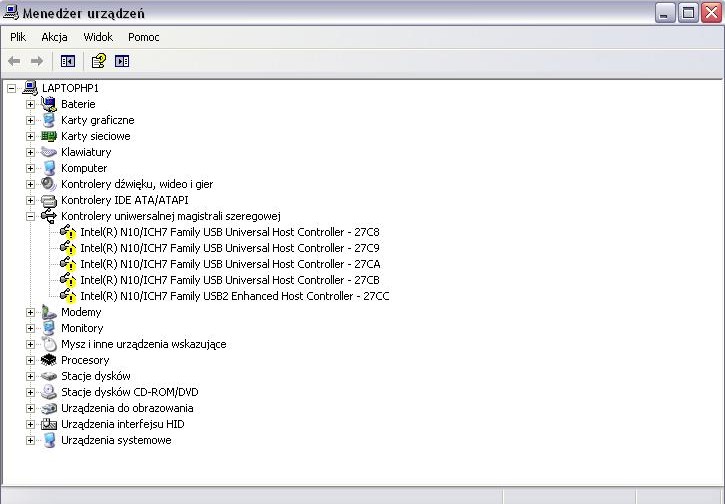Minimize the Menedżer urządzeń window
The height and width of the screenshot is (504, 725).
[664, 12]
